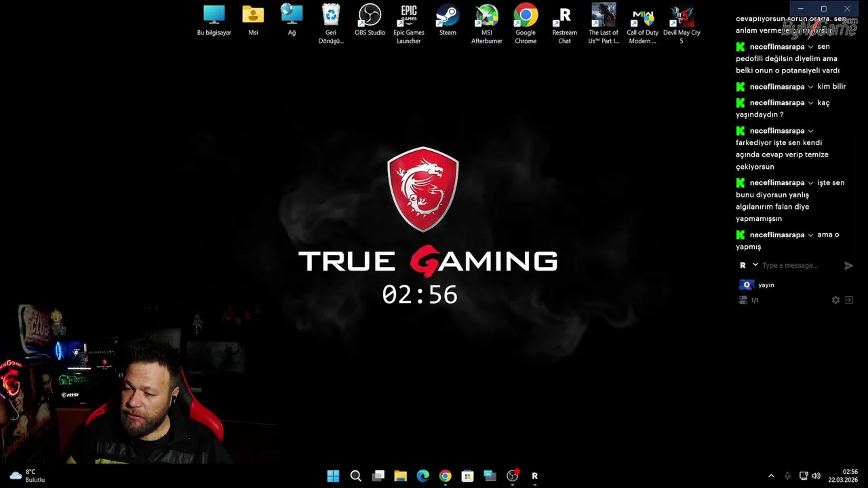Click neceflimasrapa username on 'ama o yapmış' message
Screen dimensions: 868x488
tap(777, 235)
